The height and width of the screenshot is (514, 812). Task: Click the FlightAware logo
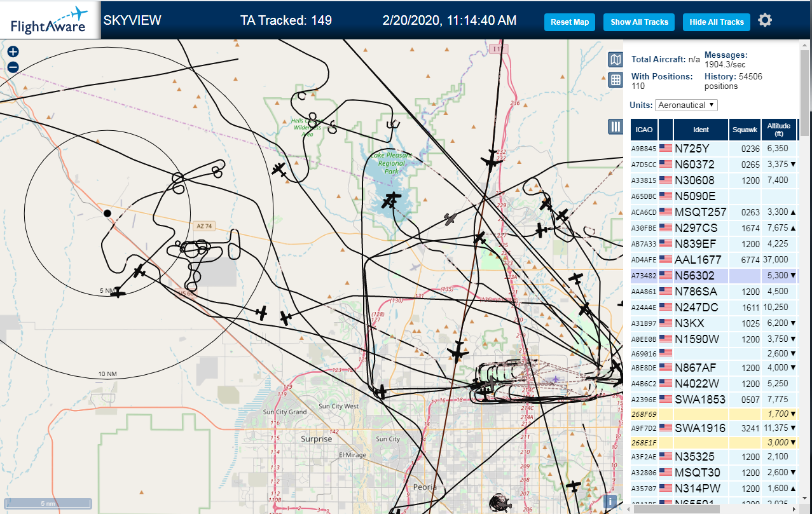pyautogui.click(x=50, y=20)
